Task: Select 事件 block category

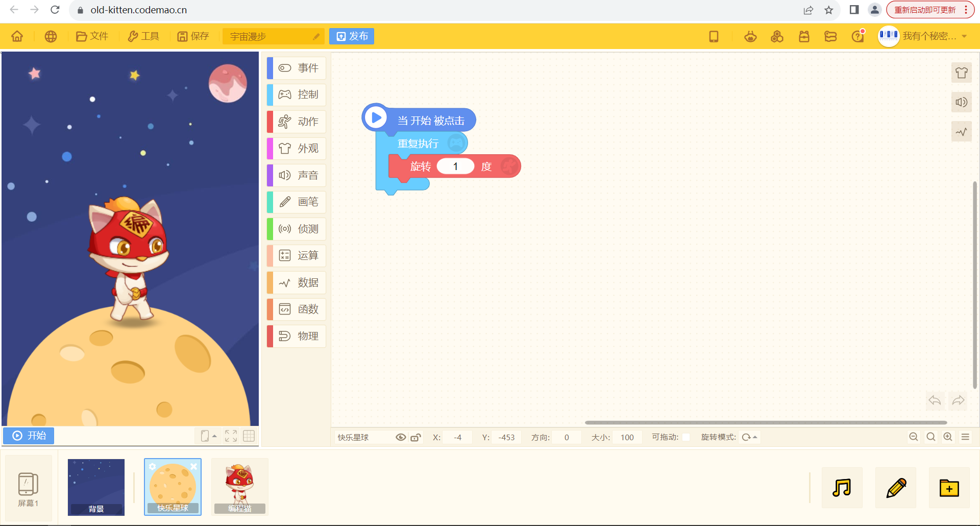Action: pos(296,68)
